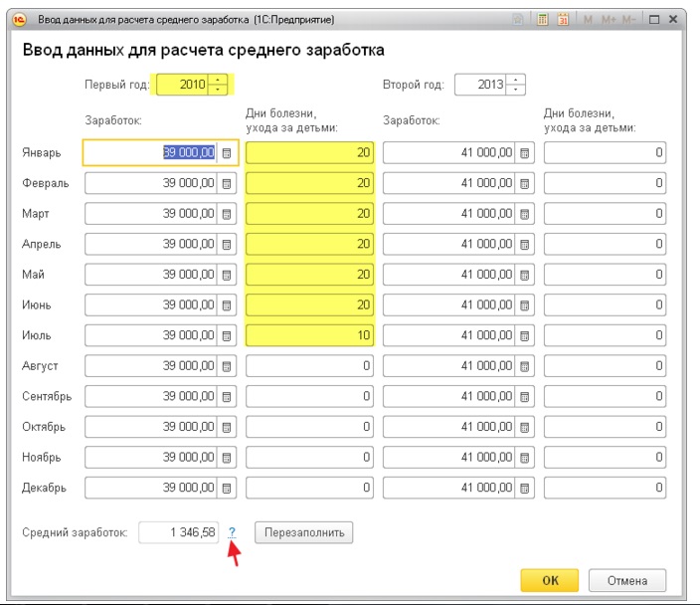
Task: Open calculator for December first-year earnings
Action: tap(227, 488)
